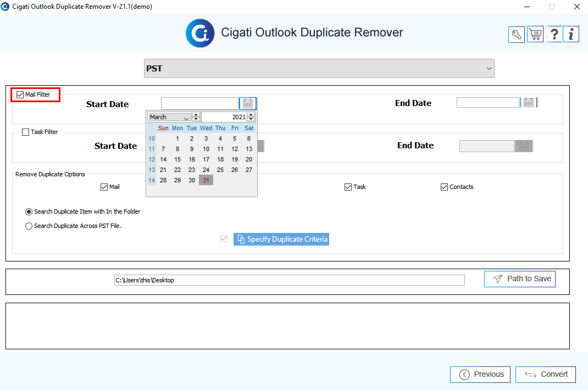Open Mail Filter End Date calendar picker

528,102
